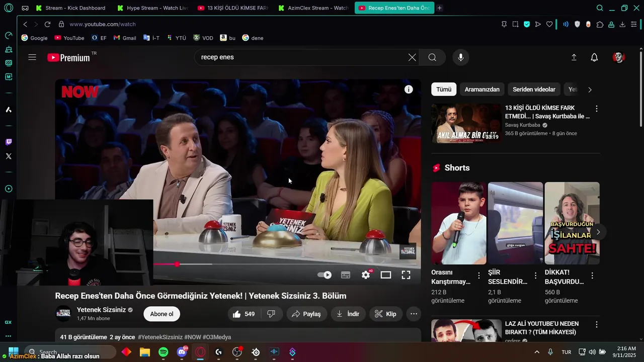The image size is (644, 362).
Task: Open Spotify from the taskbar
Action: tap(164, 352)
